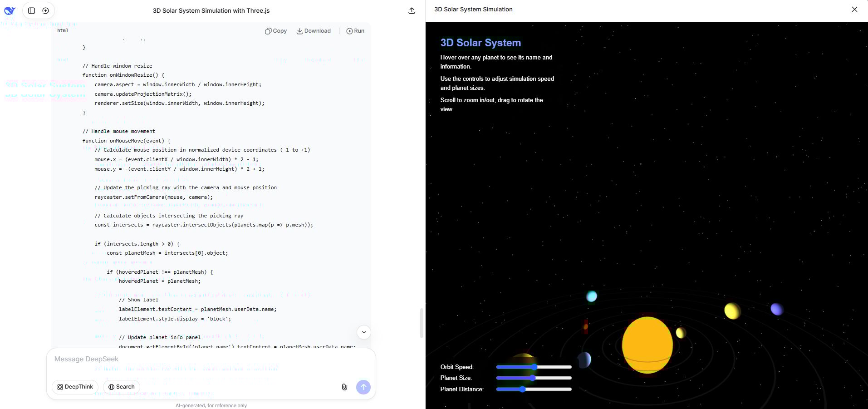The image size is (868, 409).
Task: Click the DeepSeek whale logo
Action: pyautogui.click(x=10, y=10)
